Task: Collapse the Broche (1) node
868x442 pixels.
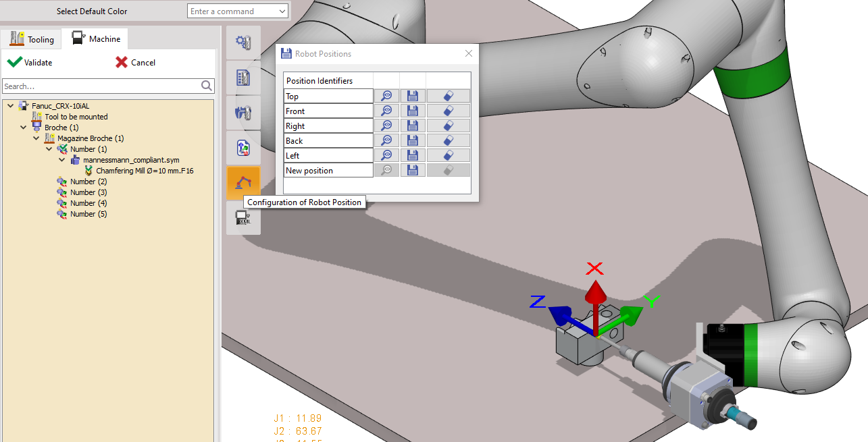Action: coord(23,127)
